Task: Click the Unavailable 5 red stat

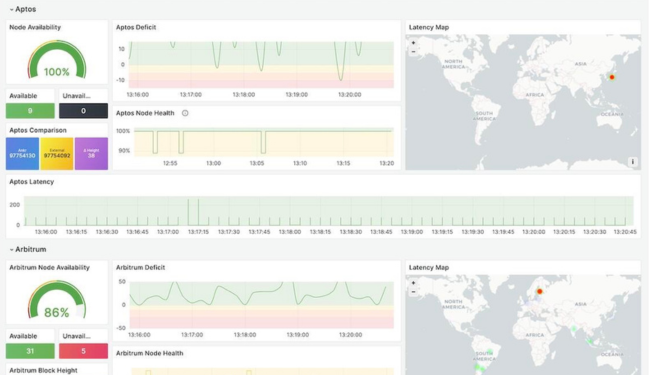Action: pyautogui.click(x=83, y=351)
